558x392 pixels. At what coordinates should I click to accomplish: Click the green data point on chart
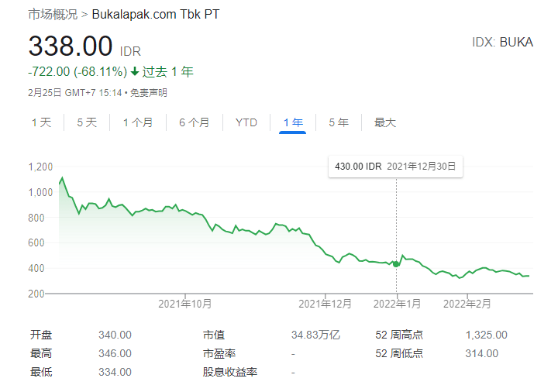coord(396,264)
